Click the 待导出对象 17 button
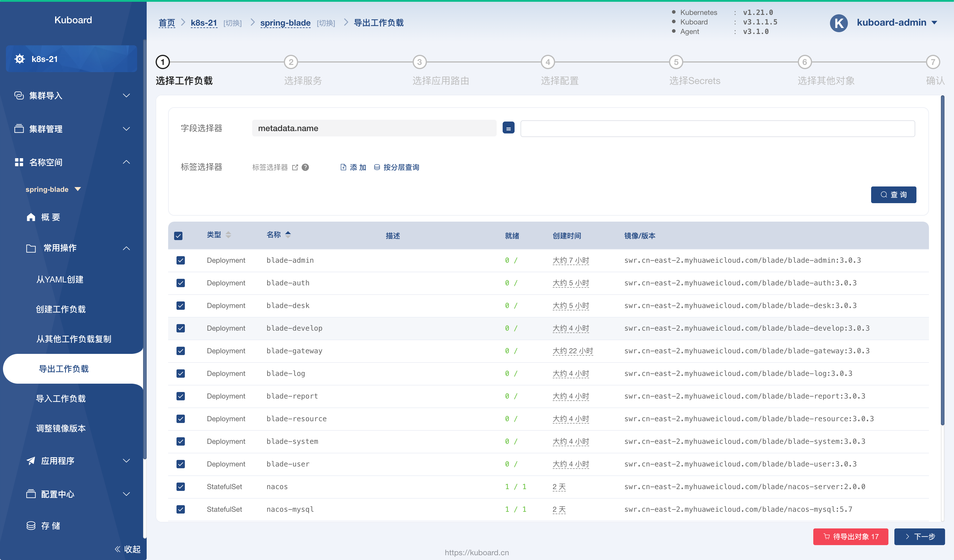Screen dimensions: 954x560 pos(851,536)
